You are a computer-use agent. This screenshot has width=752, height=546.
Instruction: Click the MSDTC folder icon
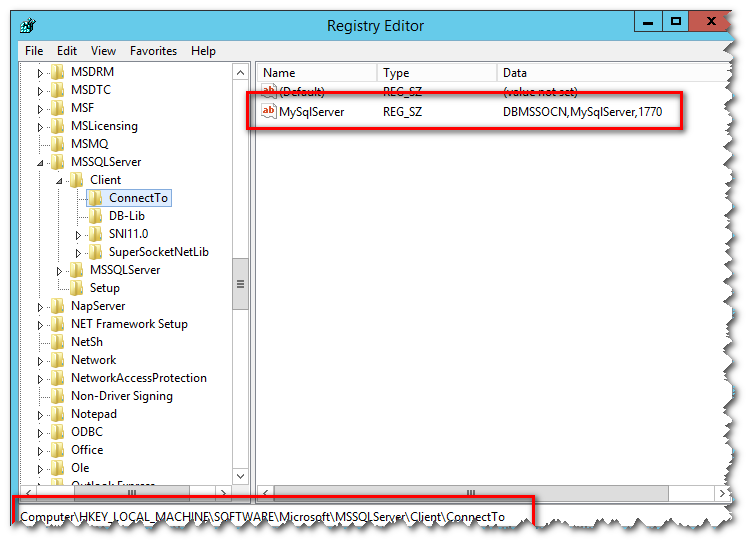58,90
